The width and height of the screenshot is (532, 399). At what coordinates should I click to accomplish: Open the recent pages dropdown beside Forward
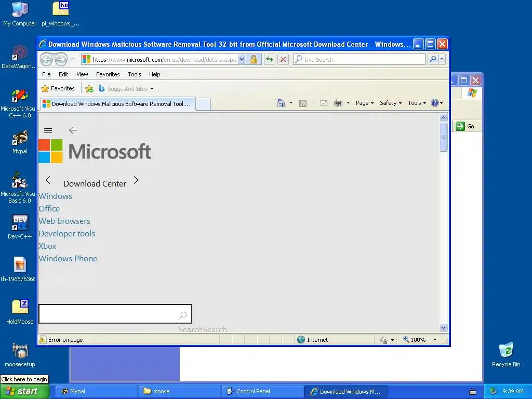(73, 60)
